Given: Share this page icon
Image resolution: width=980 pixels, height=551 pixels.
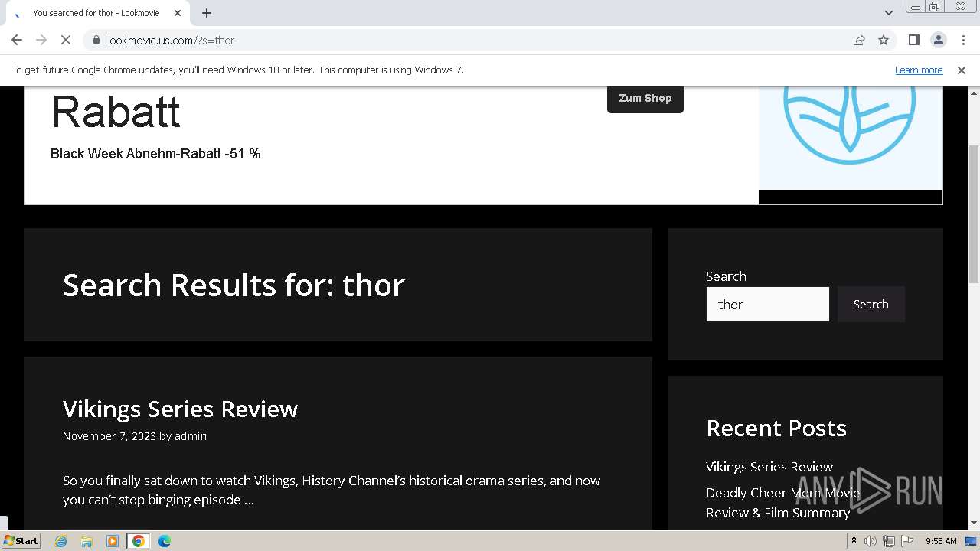Looking at the screenshot, I should 859,40.
